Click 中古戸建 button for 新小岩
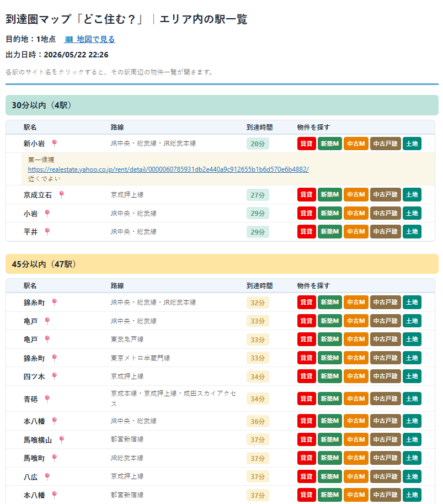The height and width of the screenshot is (504, 443). coord(386,144)
